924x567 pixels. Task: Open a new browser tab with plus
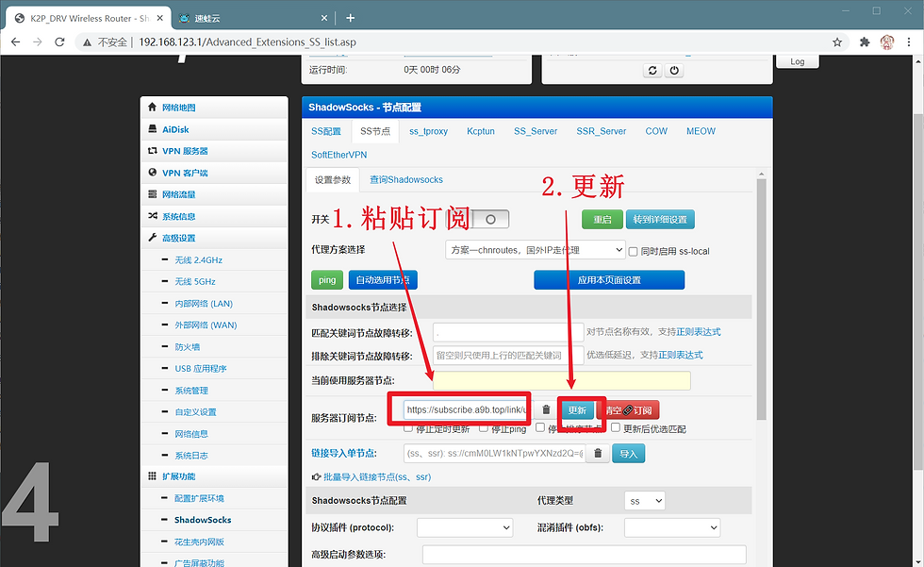click(x=350, y=18)
